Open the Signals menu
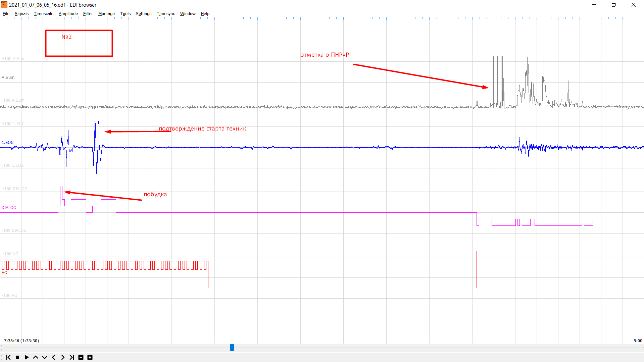Screen dimensions: 644x362 pyautogui.click(x=21, y=14)
